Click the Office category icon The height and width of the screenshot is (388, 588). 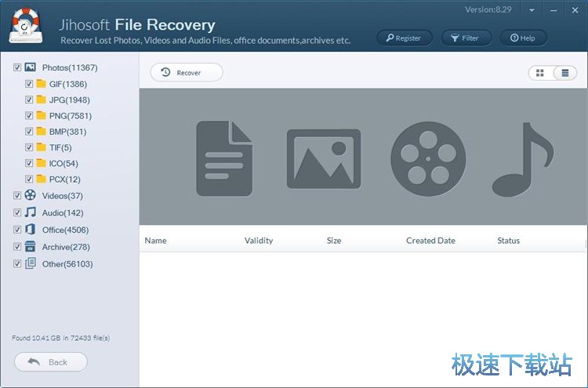(31, 230)
